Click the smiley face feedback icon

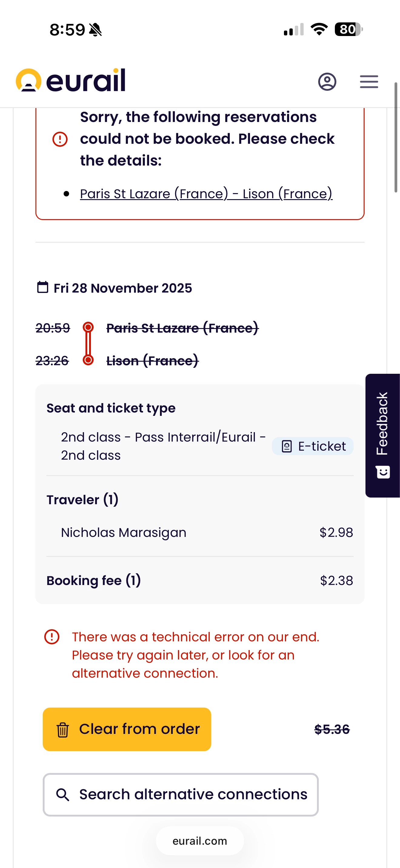(383, 472)
